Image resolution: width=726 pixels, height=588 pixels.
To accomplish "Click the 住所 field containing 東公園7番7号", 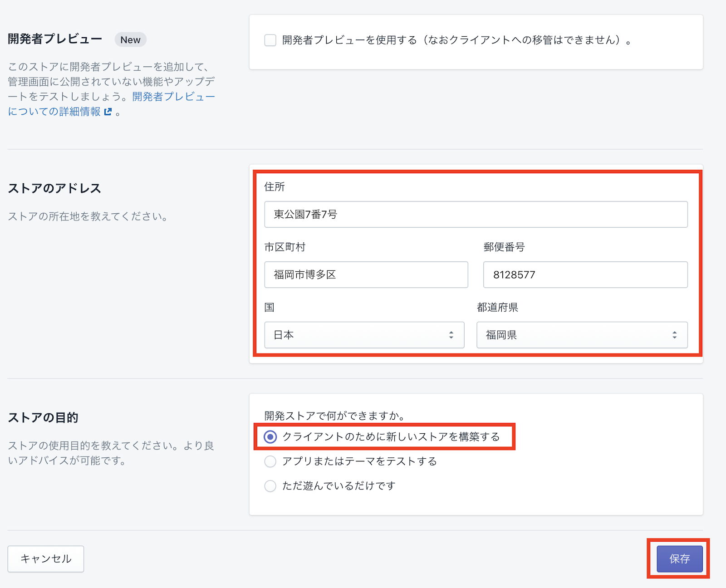I will pyautogui.click(x=476, y=215).
